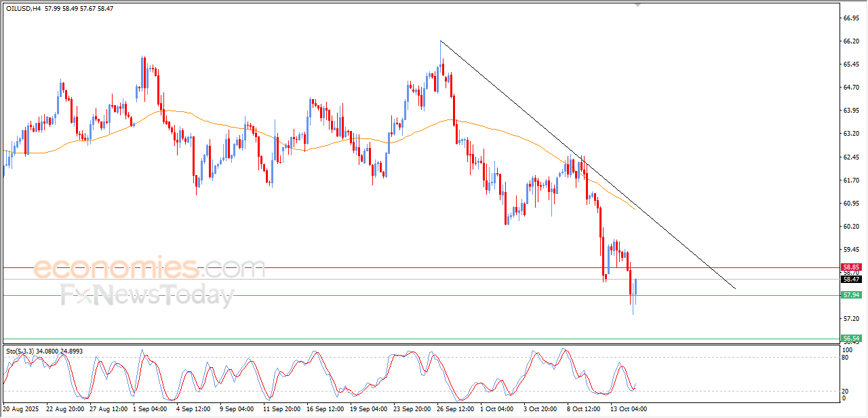
Task: Click the 58.47 current price label
Action: (x=851, y=279)
